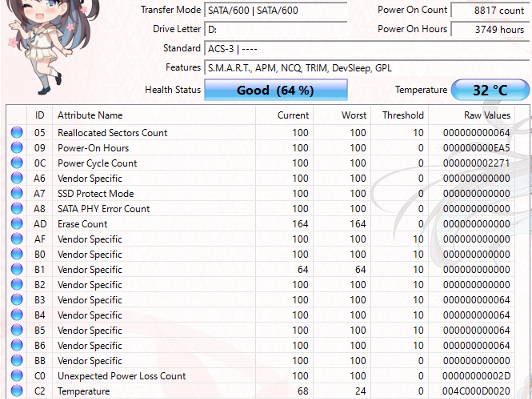Viewport: 532px width, 399px height.
Task: Click the status orb in row B4
Action: (17, 315)
